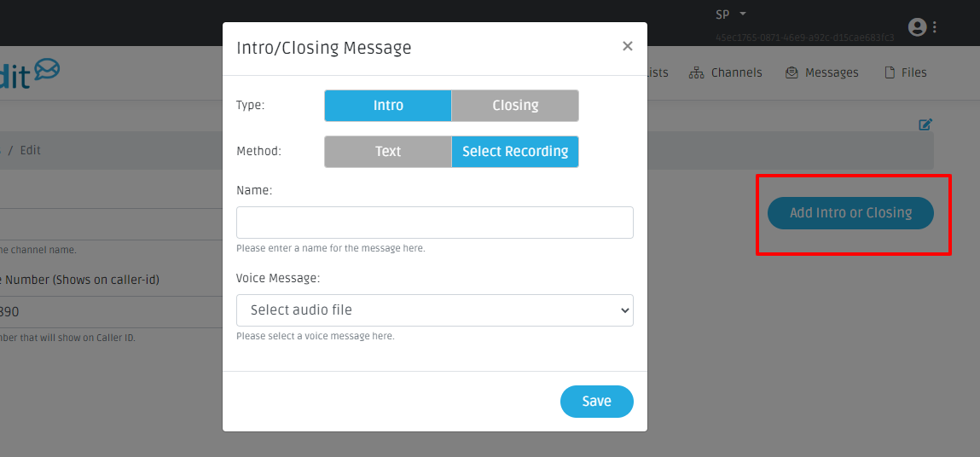The height and width of the screenshot is (457, 980).
Task: Go to the Files menu item
Action: (913, 72)
